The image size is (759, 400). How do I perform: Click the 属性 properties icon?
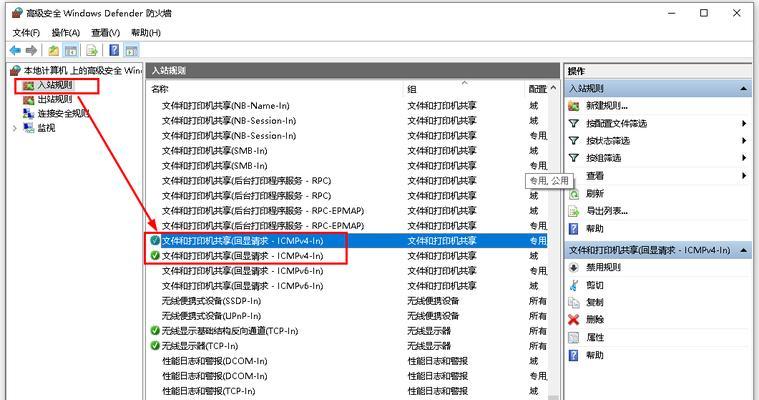click(x=574, y=338)
